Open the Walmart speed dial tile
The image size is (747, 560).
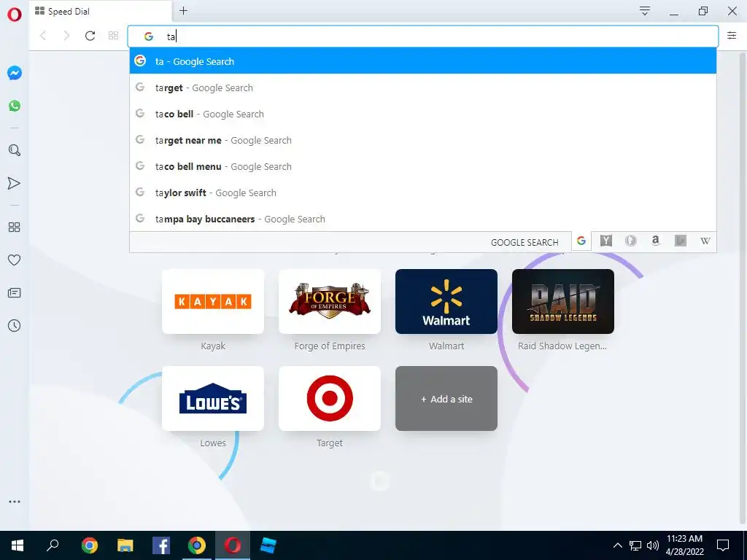pos(446,301)
